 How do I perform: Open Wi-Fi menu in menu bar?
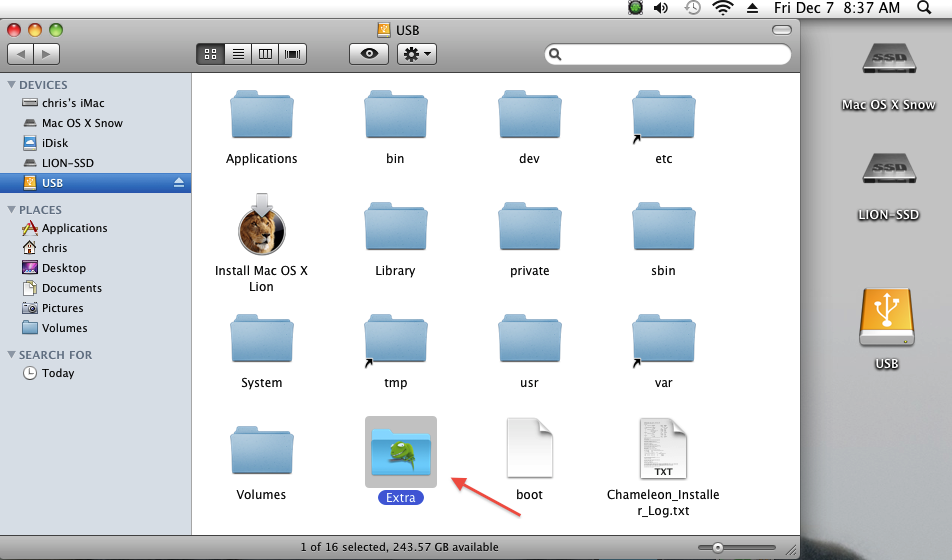click(722, 8)
